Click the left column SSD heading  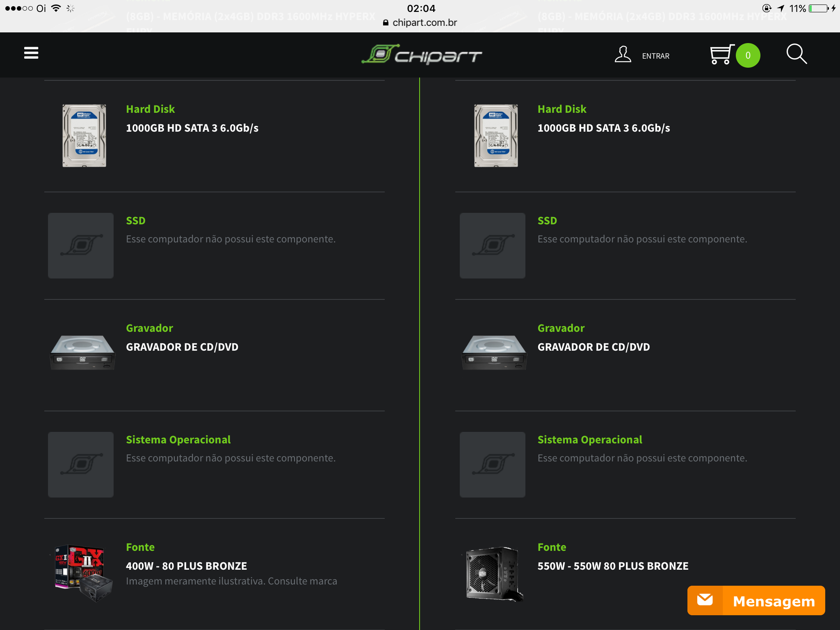coord(136,221)
